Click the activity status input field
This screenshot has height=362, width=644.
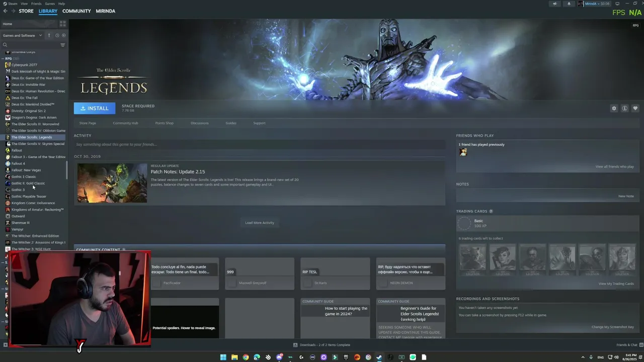(x=260, y=144)
